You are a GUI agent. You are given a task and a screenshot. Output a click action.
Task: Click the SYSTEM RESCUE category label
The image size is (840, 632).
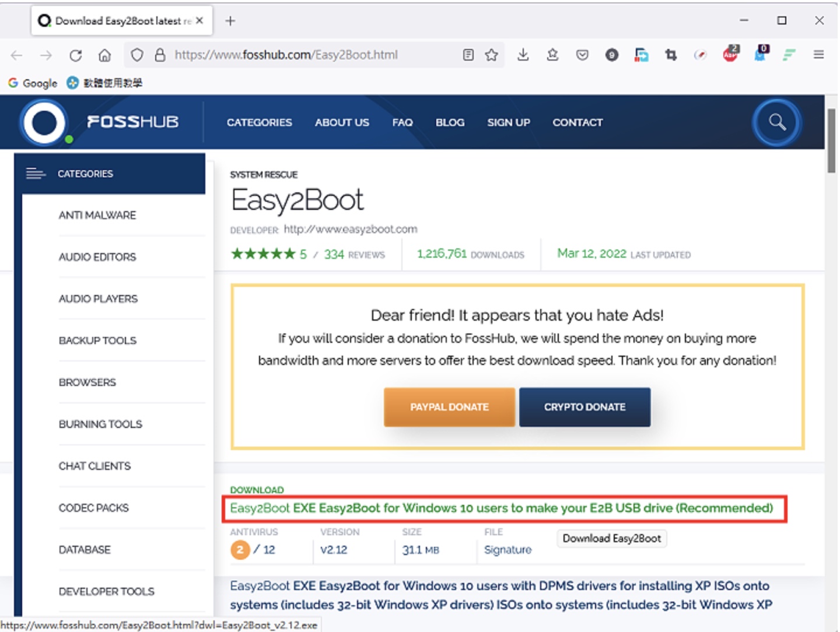point(264,174)
